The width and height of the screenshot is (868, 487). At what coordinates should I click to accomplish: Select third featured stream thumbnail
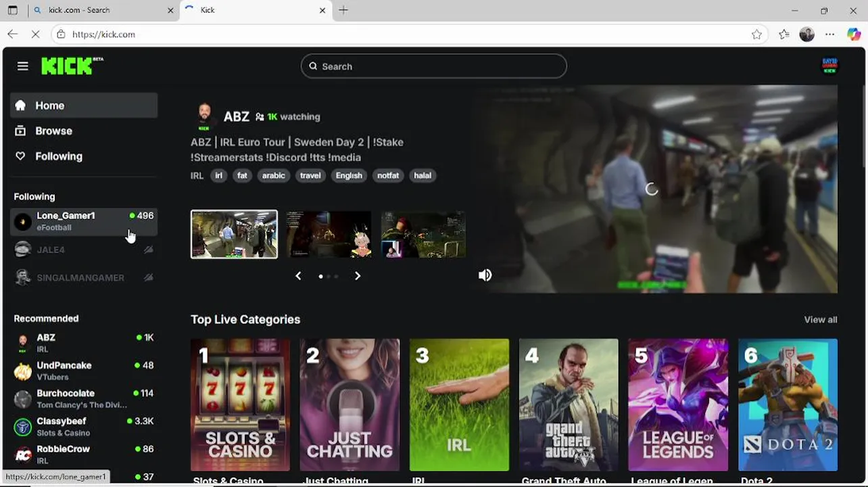point(423,234)
